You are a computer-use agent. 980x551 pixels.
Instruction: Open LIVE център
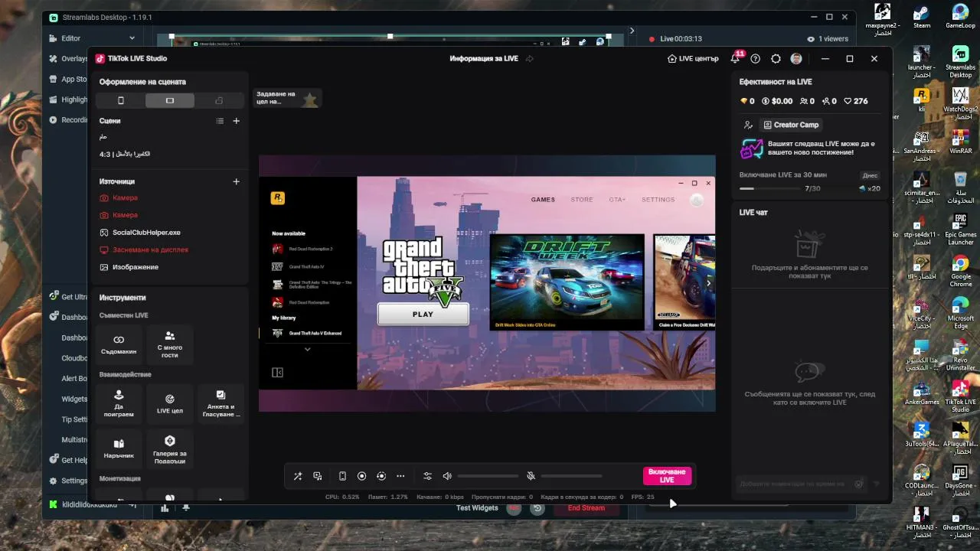tap(693, 59)
